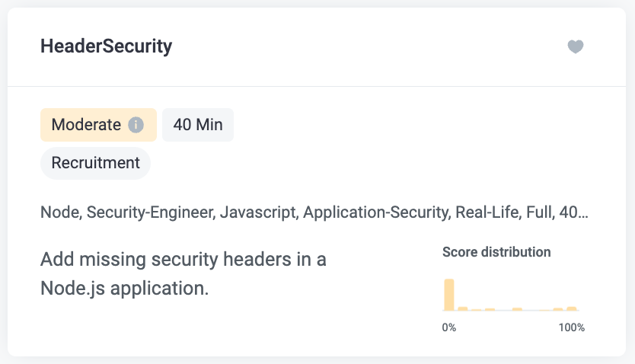Image resolution: width=635 pixels, height=364 pixels.
Task: Open the info icon beside Moderate
Action: click(136, 125)
